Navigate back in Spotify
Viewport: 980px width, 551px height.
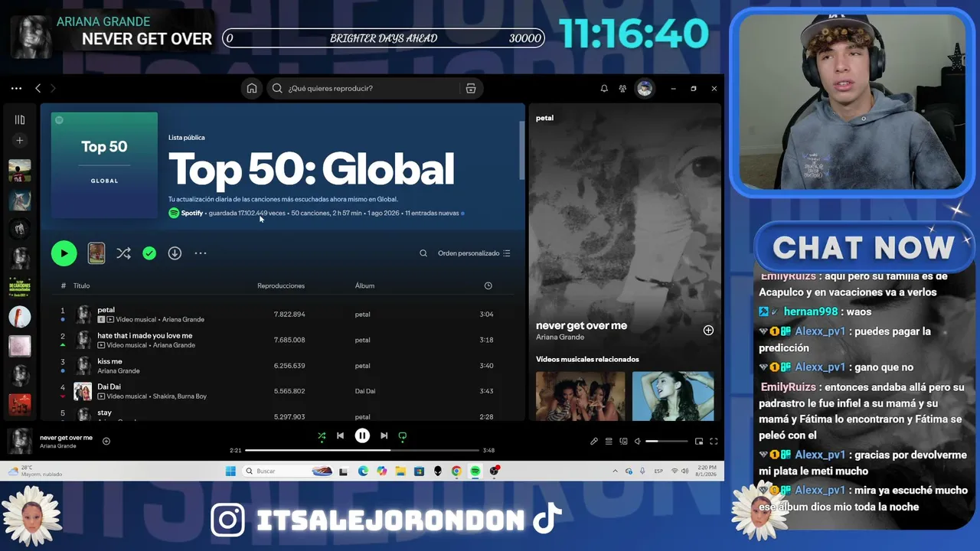click(x=38, y=89)
